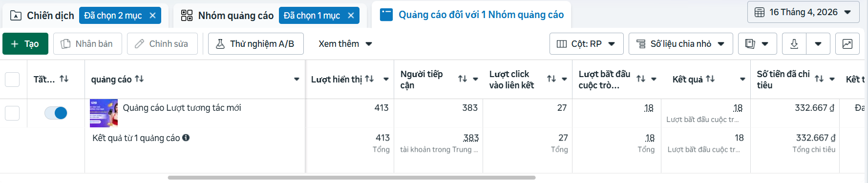
Task: Sort by Kết quả column arrows
Action: 710,79
